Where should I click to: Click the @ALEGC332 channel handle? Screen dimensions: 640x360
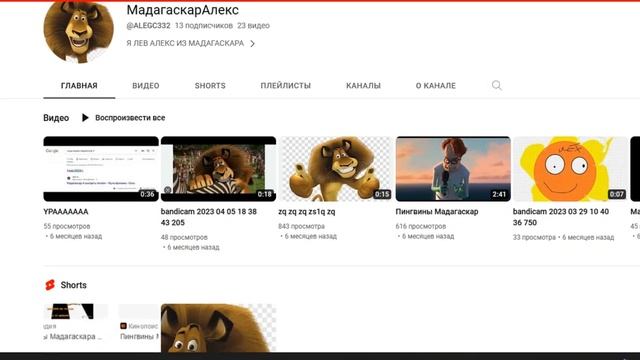[148, 26]
